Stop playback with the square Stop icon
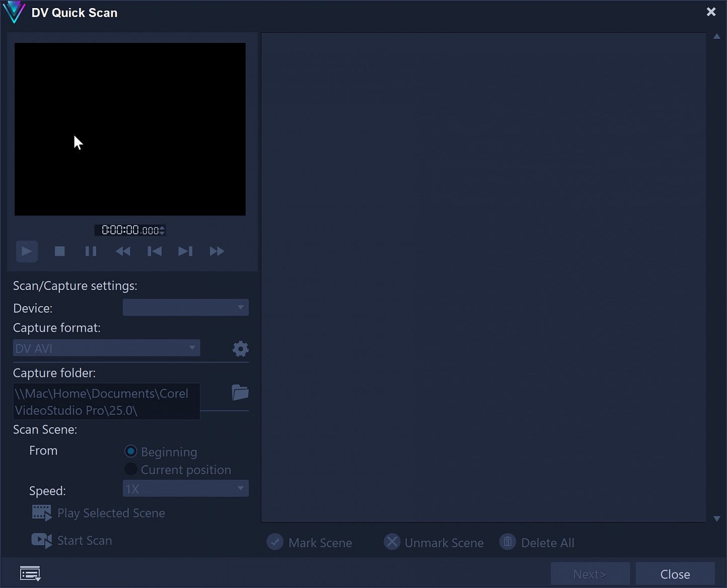This screenshot has width=727, height=588. point(59,251)
